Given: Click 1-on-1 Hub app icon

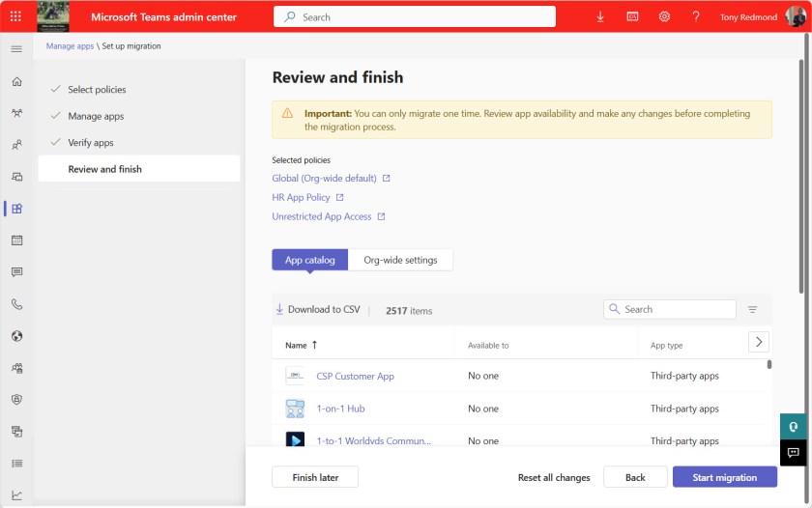Looking at the screenshot, I should pyautogui.click(x=295, y=409).
